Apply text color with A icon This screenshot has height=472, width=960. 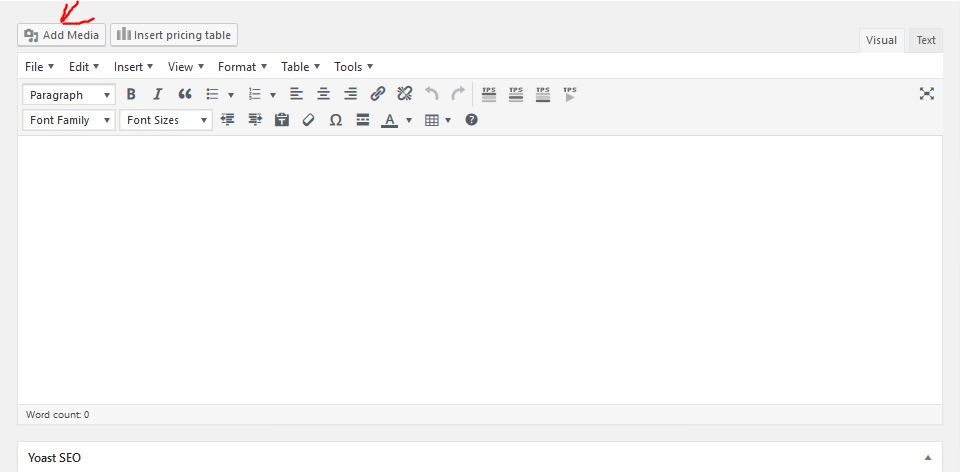[389, 120]
